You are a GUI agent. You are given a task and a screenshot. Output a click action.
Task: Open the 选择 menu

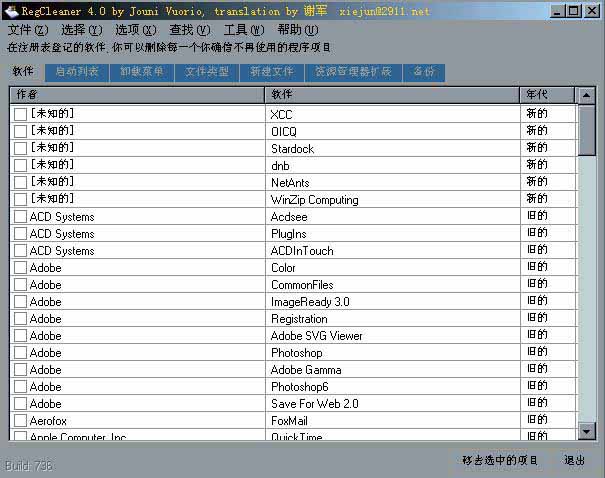click(80, 30)
